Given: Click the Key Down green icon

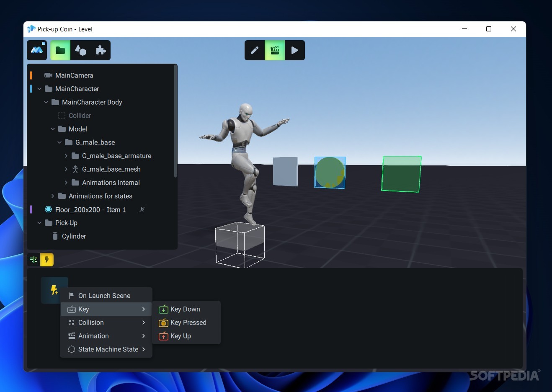Looking at the screenshot, I should point(163,309).
